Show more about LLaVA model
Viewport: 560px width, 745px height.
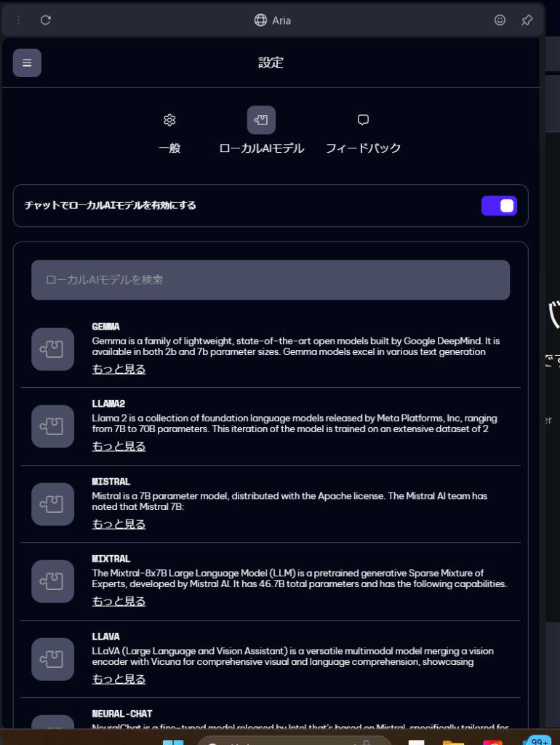[119, 679]
